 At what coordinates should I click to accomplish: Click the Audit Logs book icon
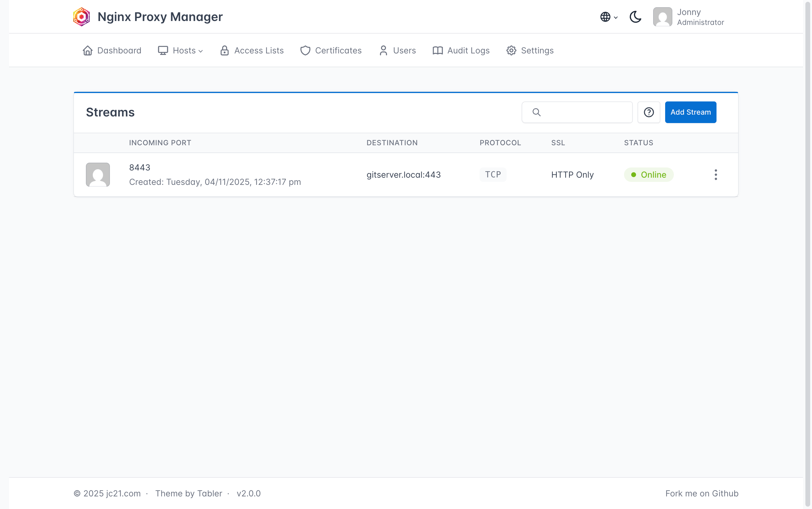(x=438, y=50)
